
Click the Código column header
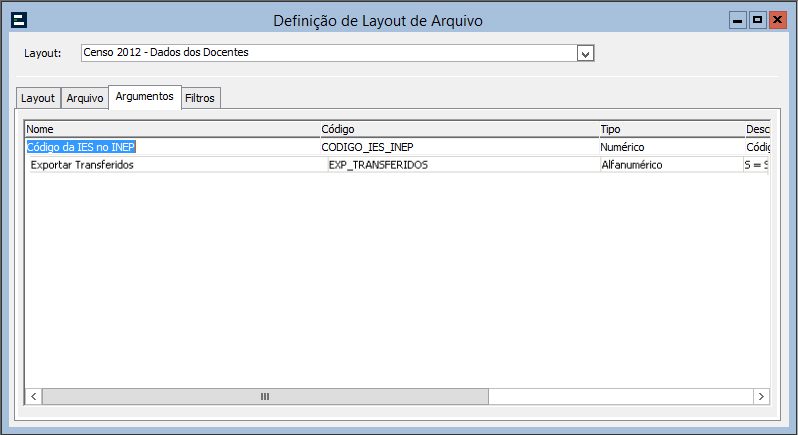[460, 129]
